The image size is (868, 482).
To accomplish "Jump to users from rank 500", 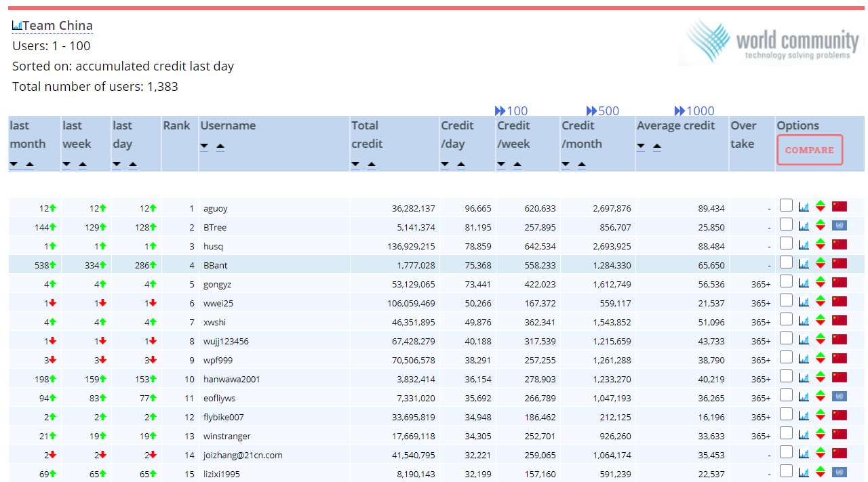I will click(x=603, y=111).
